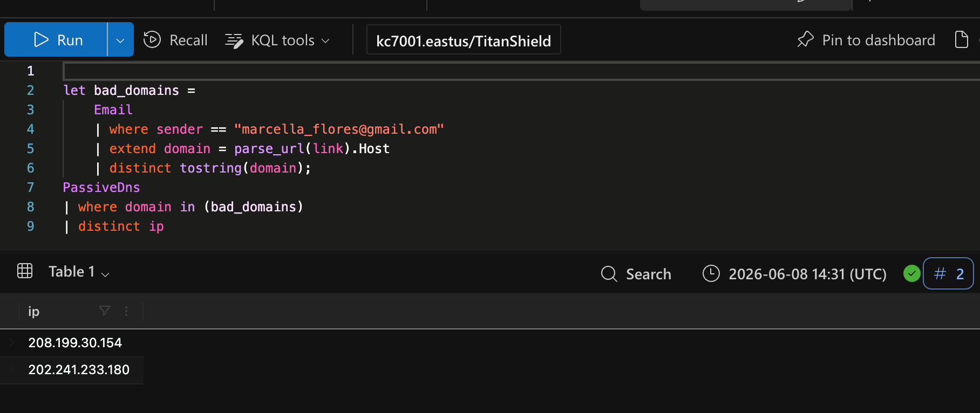
Task: Pin to dashboard
Action: [x=866, y=40]
